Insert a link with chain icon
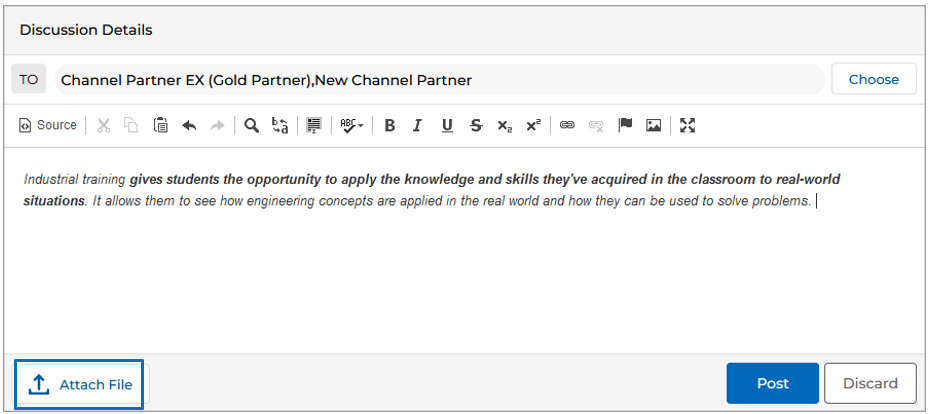 (568, 125)
